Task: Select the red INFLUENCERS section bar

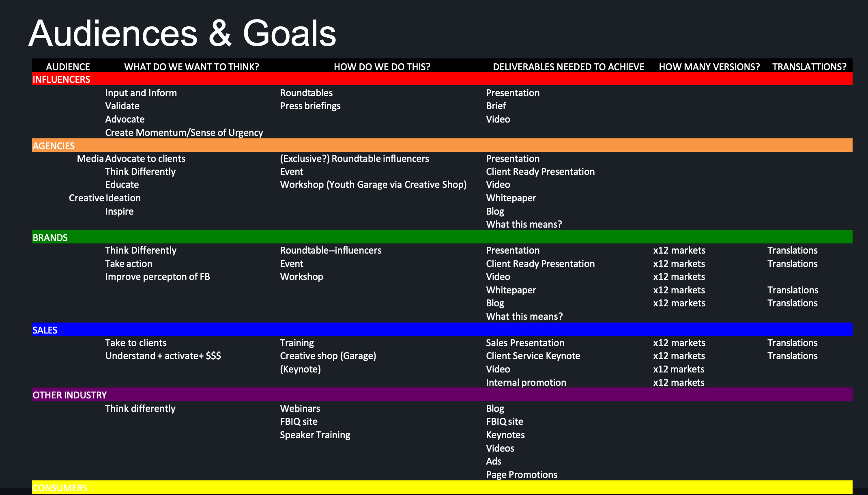Action: [61, 79]
